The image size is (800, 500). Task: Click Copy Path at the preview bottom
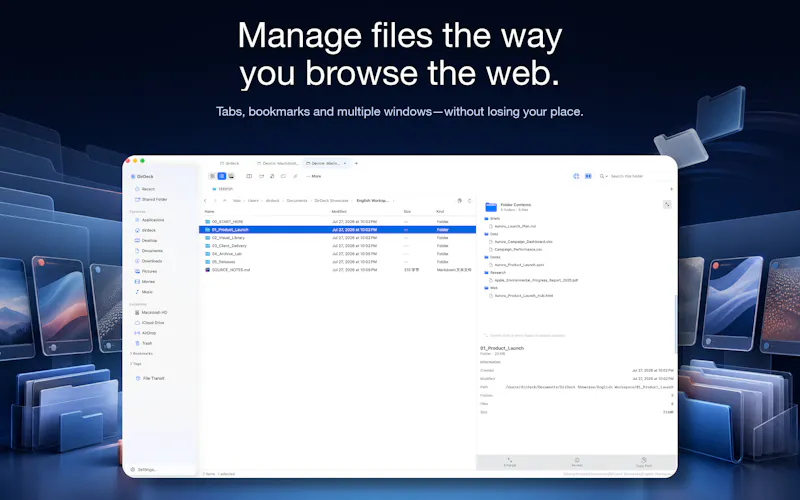click(644, 463)
